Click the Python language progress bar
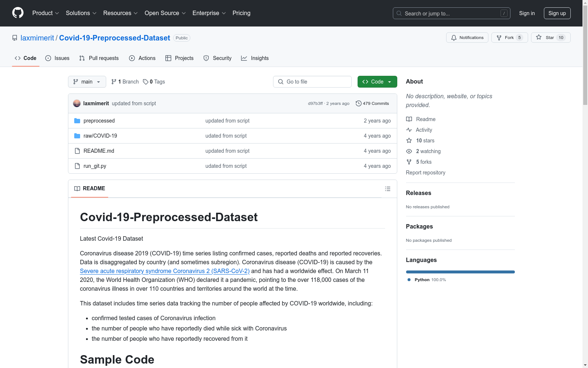The height and width of the screenshot is (368, 588). [460, 272]
